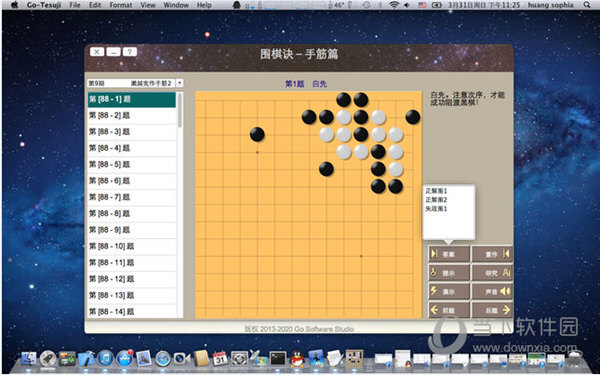The width and height of the screenshot is (600, 375).
Task: Open the Window menu
Action: tap(176, 5)
